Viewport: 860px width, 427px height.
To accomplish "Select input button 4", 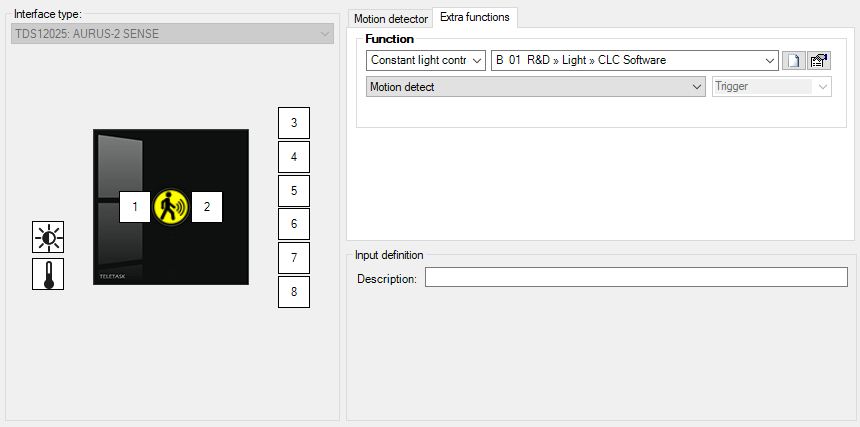I will click(293, 157).
